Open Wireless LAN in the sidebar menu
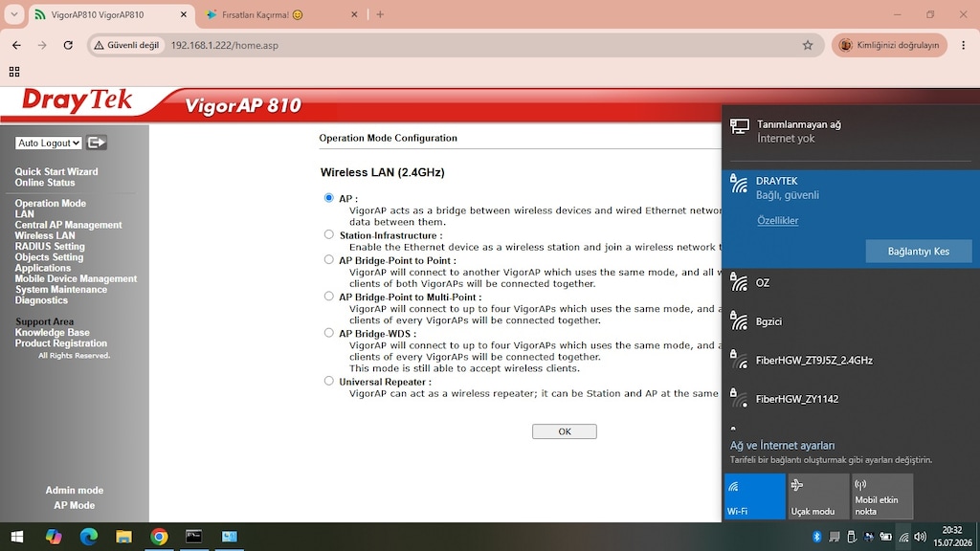Viewport: 980px width, 551px height. tap(45, 235)
